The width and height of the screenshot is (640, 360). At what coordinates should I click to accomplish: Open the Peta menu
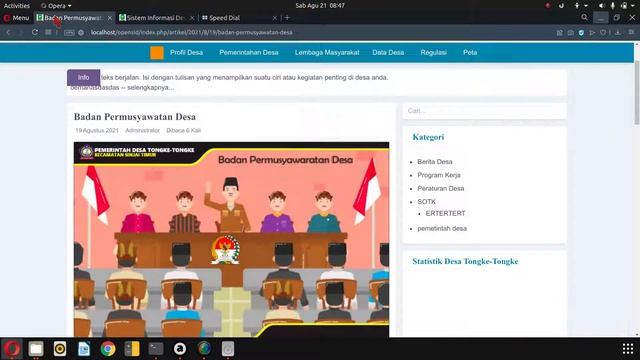(x=470, y=52)
